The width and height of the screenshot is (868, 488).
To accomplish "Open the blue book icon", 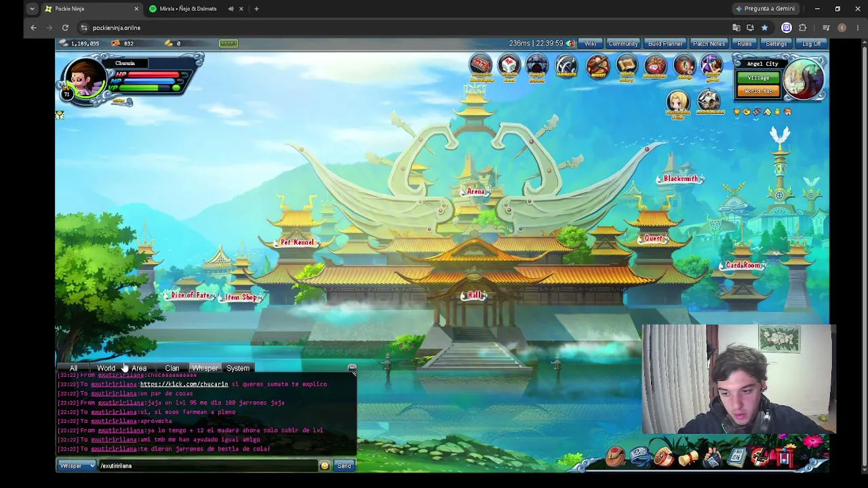I will coord(736,458).
